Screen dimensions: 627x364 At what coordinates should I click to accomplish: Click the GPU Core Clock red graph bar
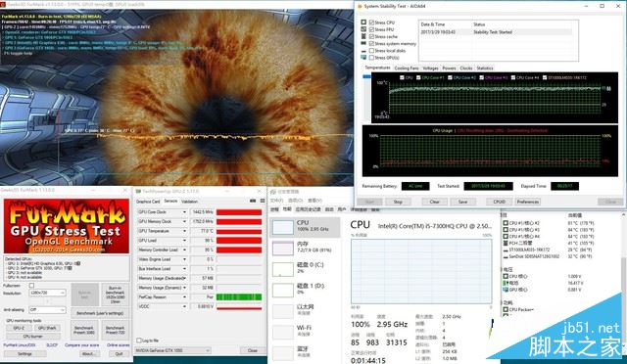coord(239,212)
